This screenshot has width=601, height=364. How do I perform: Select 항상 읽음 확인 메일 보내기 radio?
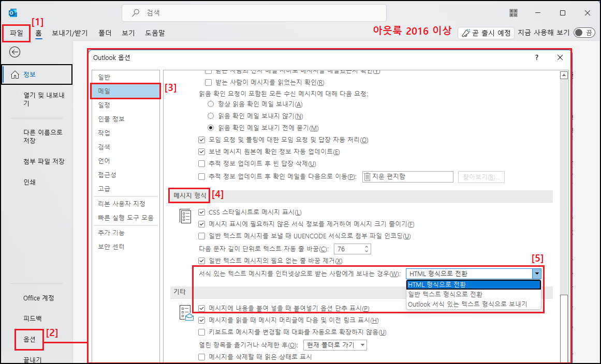tap(210, 104)
